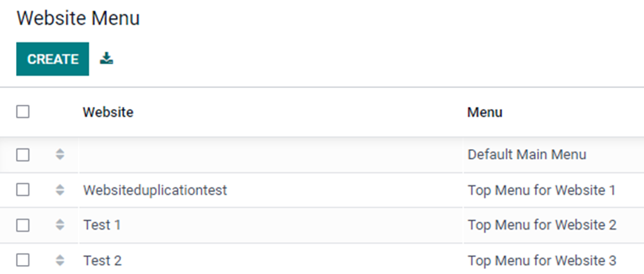Toggle the select-all header checkbox
This screenshot has height=274, width=644.
click(x=23, y=112)
